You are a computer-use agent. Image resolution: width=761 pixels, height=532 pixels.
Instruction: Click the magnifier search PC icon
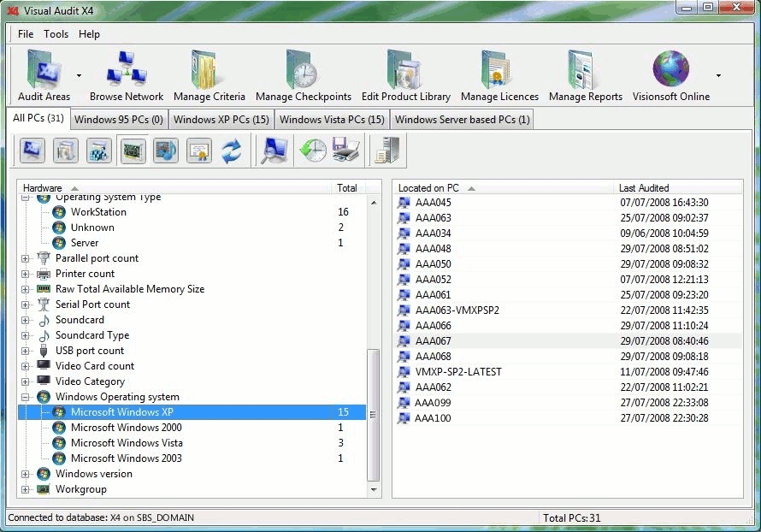(x=274, y=151)
